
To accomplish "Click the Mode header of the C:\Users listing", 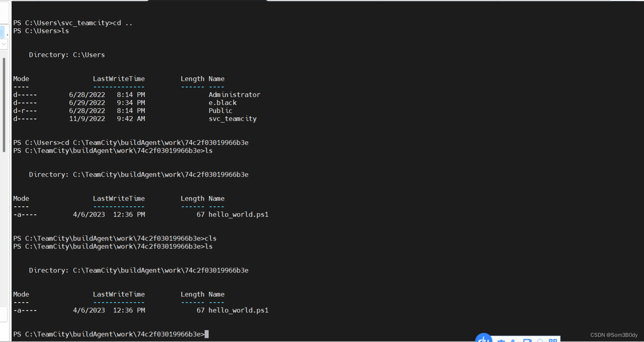I will [21, 79].
